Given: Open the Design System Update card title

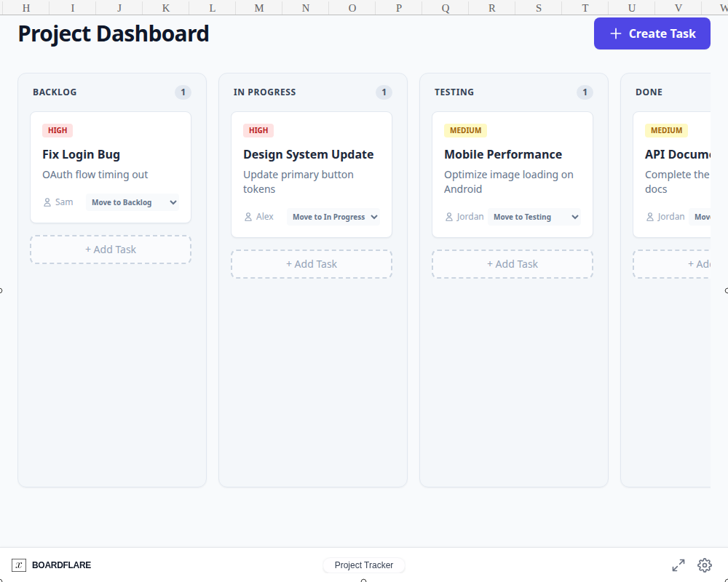Looking at the screenshot, I should (308, 154).
